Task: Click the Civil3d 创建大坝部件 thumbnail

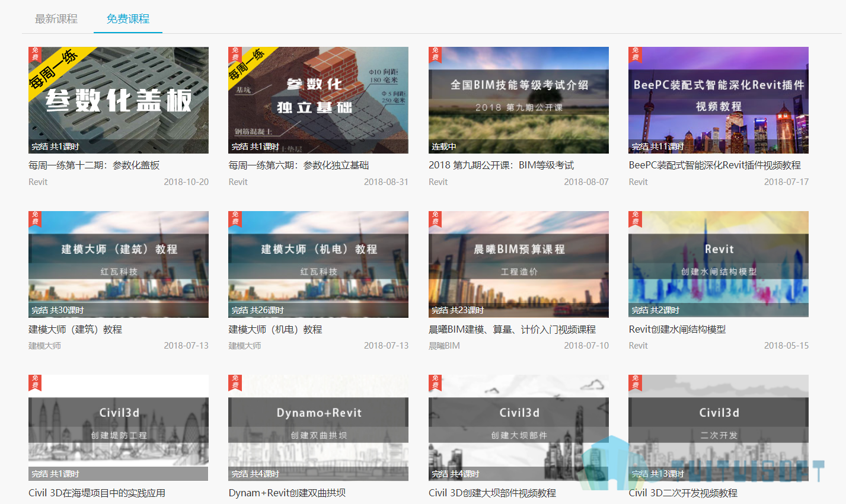Action: pyautogui.click(x=519, y=428)
